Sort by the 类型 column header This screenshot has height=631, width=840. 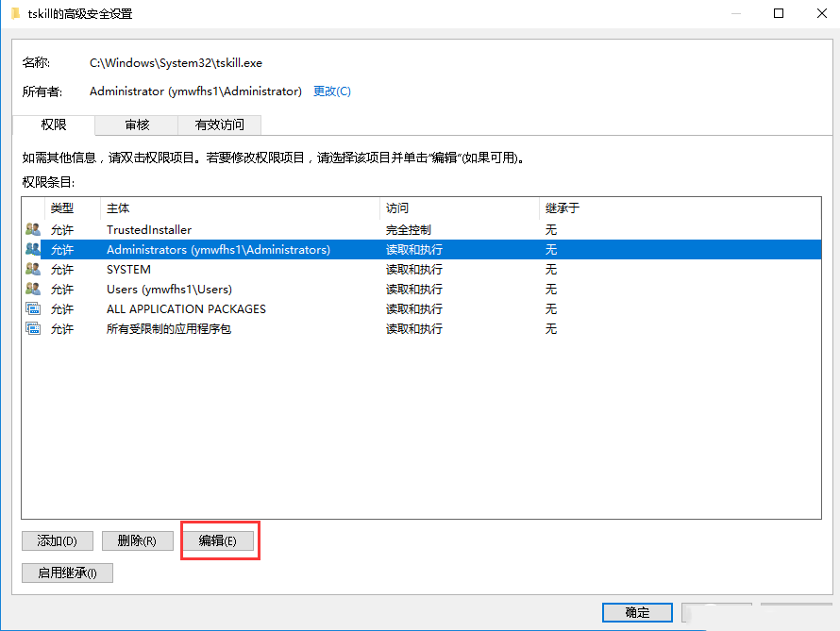pos(73,208)
